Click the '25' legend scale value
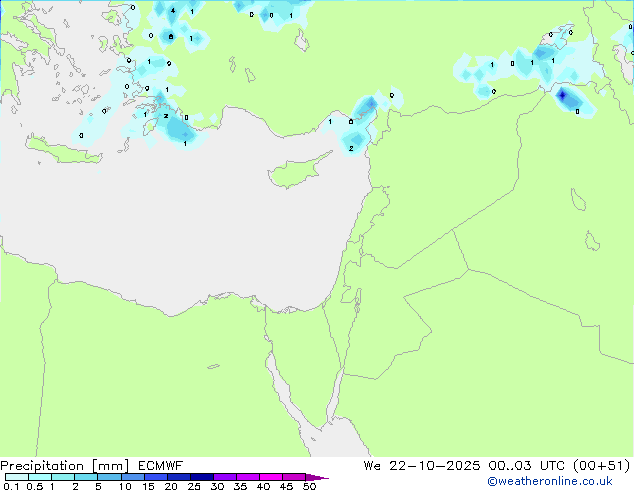The height and width of the screenshot is (490, 634). click(194, 486)
